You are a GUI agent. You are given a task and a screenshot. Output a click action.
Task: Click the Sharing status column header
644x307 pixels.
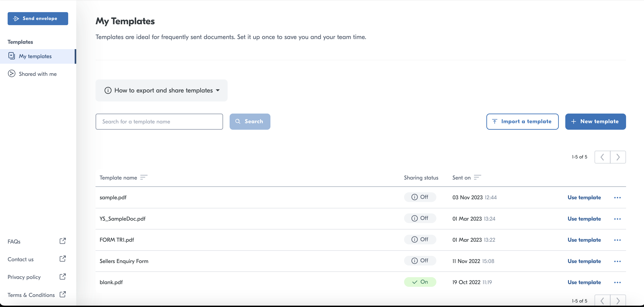pyautogui.click(x=421, y=178)
